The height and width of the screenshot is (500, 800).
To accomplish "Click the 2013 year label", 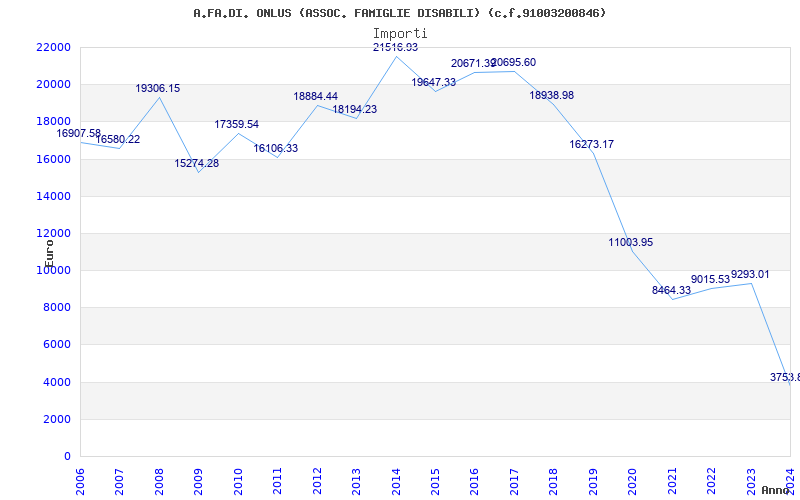I will pyautogui.click(x=356, y=481).
